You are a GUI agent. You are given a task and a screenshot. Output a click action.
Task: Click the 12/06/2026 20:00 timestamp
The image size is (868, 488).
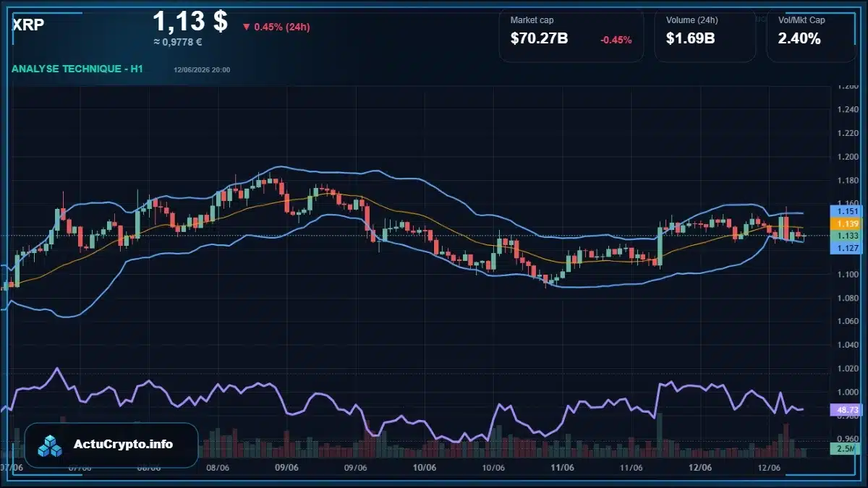click(x=203, y=70)
